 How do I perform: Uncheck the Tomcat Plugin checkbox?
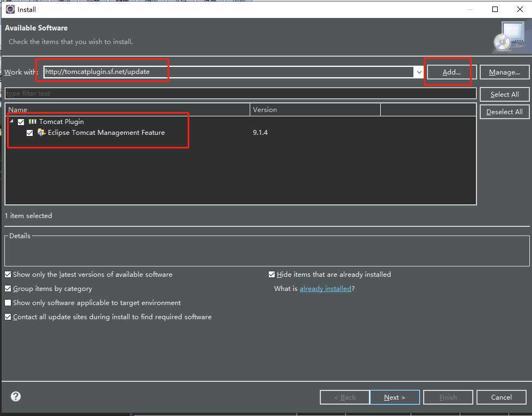tap(21, 122)
